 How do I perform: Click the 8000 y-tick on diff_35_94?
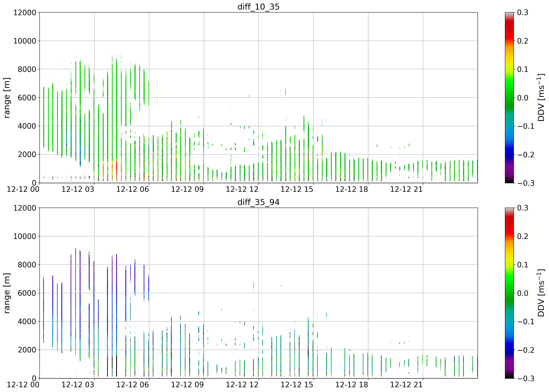27,265
